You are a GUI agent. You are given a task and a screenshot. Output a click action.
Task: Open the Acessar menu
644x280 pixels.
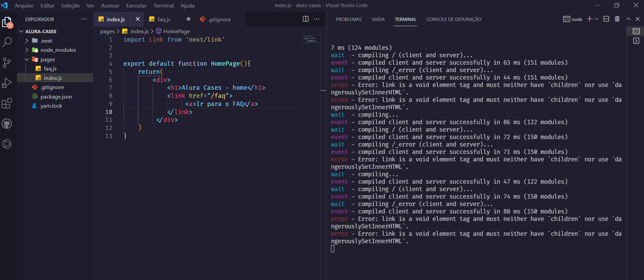click(110, 5)
